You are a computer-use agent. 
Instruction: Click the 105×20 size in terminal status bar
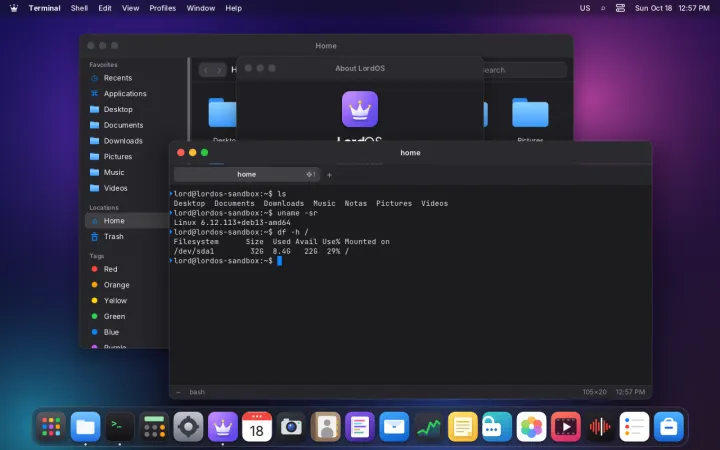594,392
